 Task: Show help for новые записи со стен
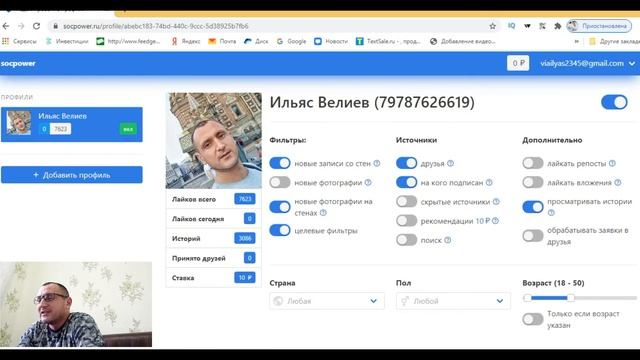(377, 163)
